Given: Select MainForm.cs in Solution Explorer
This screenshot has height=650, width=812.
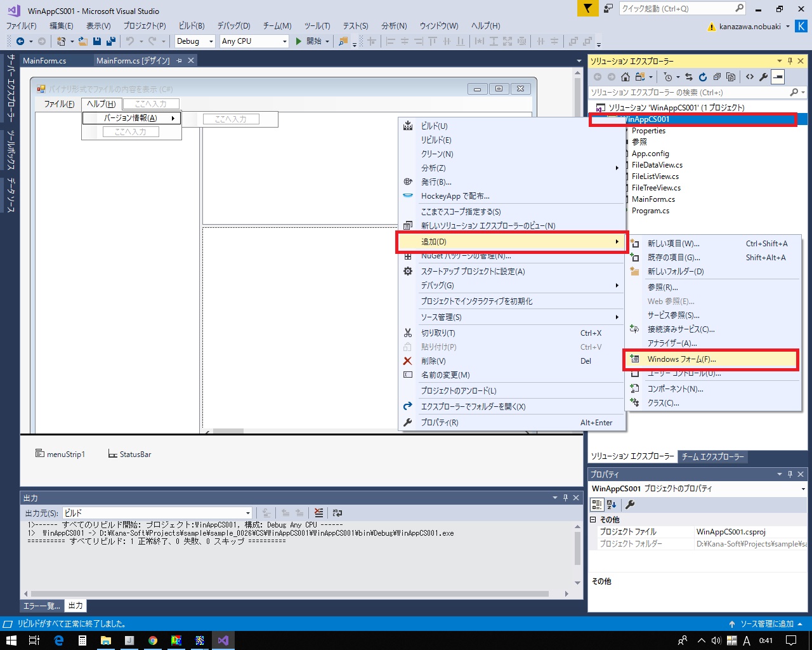Looking at the screenshot, I should [x=653, y=199].
